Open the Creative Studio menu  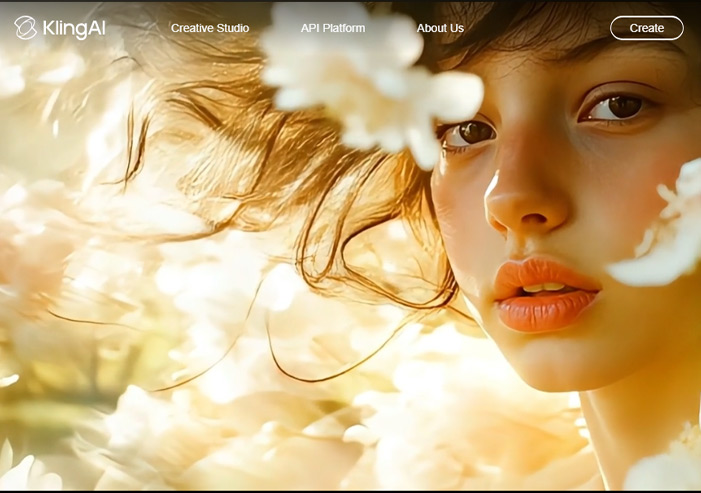pyautogui.click(x=210, y=28)
